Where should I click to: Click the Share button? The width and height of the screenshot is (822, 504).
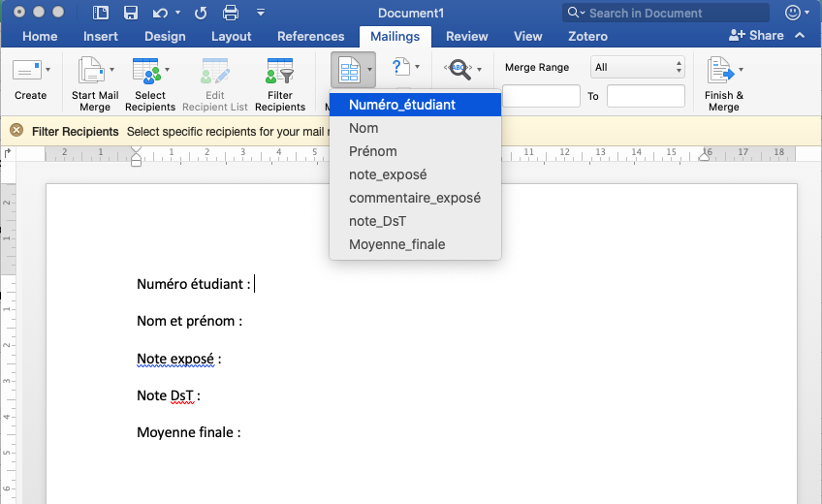pyautogui.click(x=756, y=36)
